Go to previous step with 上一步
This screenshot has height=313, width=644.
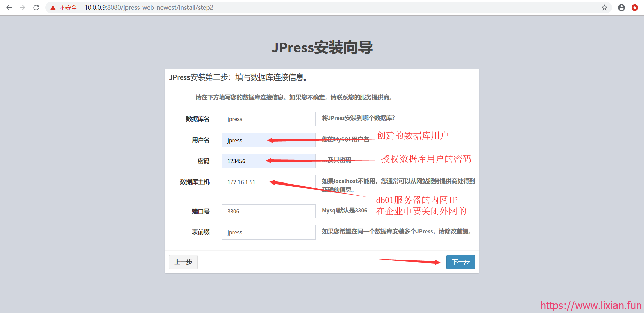tap(183, 262)
